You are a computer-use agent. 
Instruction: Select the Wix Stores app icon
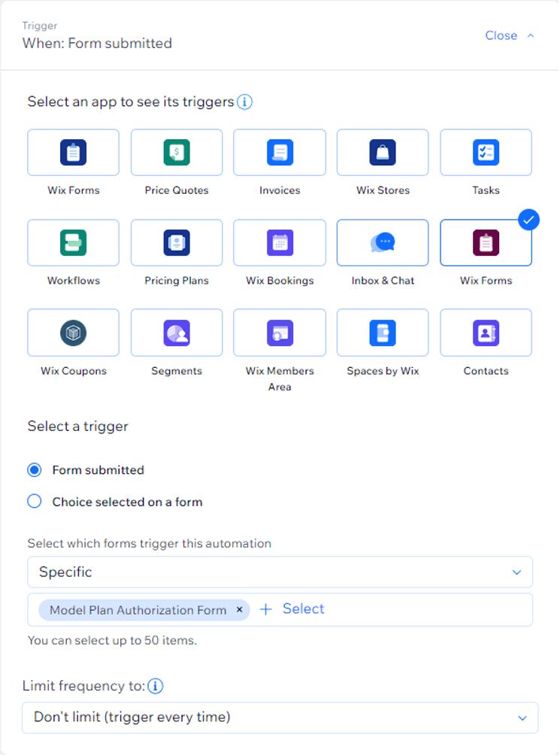383,152
